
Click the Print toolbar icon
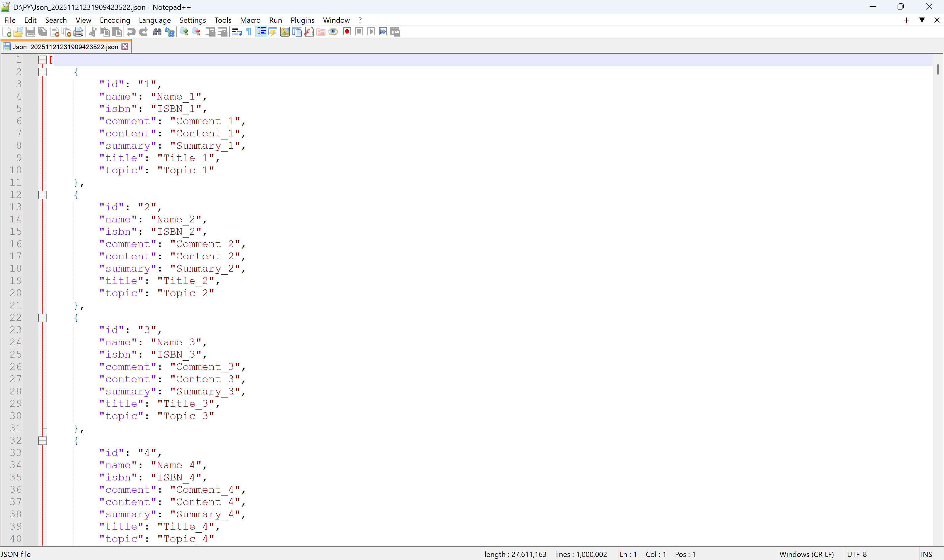pos(79,32)
